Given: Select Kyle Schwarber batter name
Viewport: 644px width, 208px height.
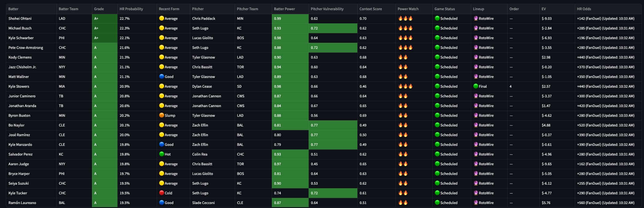Looking at the screenshot, I should tap(21, 38).
